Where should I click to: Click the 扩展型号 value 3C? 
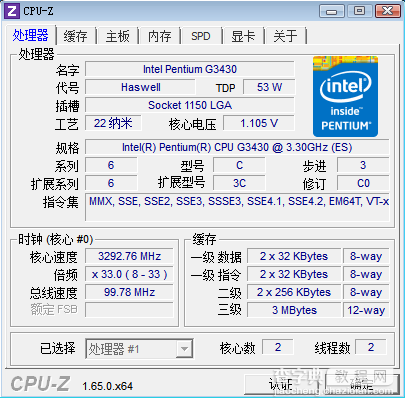239,183
